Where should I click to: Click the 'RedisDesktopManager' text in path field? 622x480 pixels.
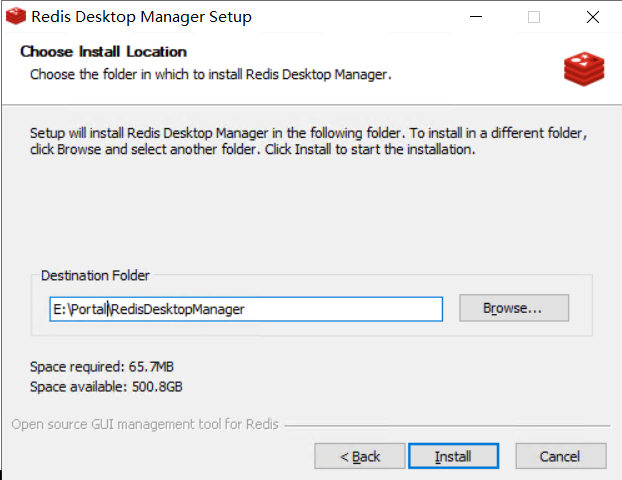[178, 309]
